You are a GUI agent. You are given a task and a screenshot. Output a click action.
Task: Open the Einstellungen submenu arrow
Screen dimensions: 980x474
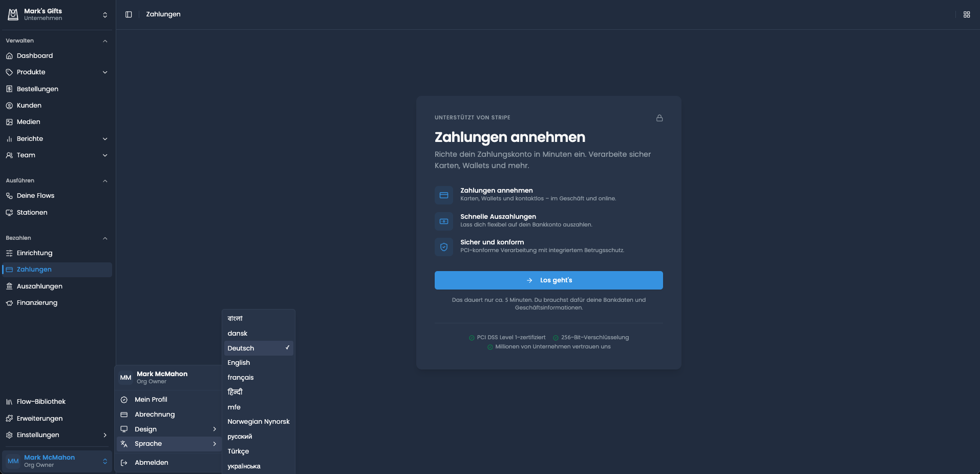click(105, 435)
